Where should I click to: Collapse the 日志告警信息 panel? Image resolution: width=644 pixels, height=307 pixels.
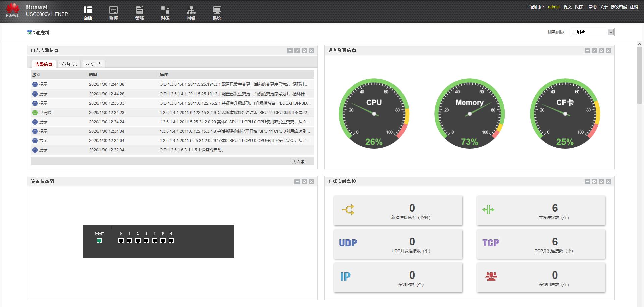pos(290,51)
